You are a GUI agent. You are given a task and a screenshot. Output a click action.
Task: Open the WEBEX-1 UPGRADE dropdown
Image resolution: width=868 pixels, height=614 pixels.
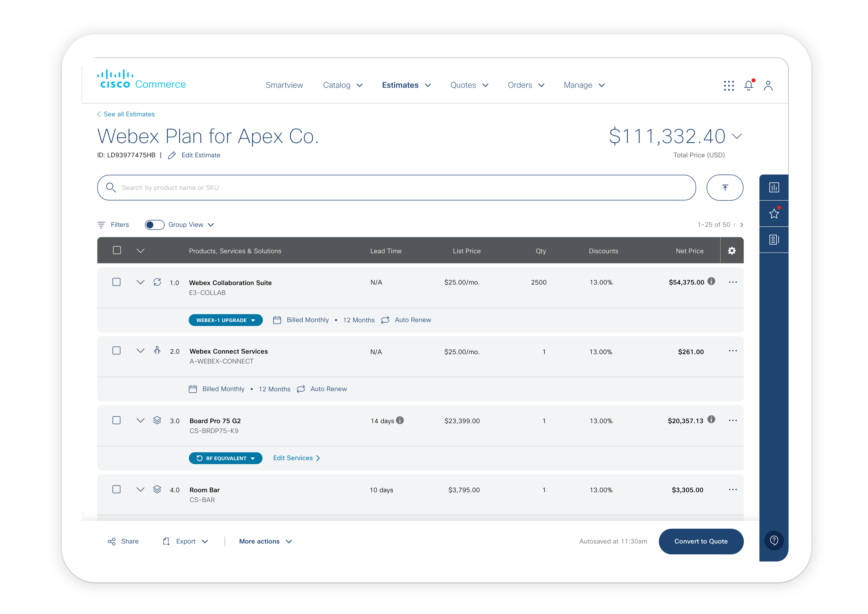click(225, 320)
